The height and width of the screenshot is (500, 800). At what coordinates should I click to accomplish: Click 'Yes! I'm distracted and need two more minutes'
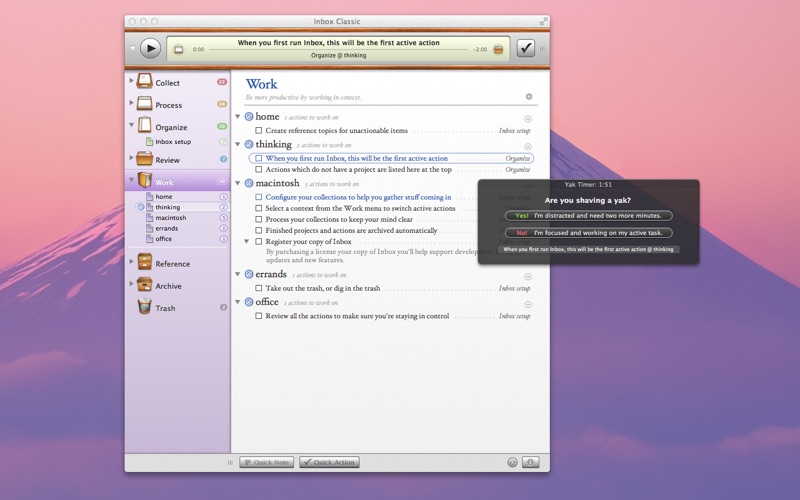click(588, 216)
